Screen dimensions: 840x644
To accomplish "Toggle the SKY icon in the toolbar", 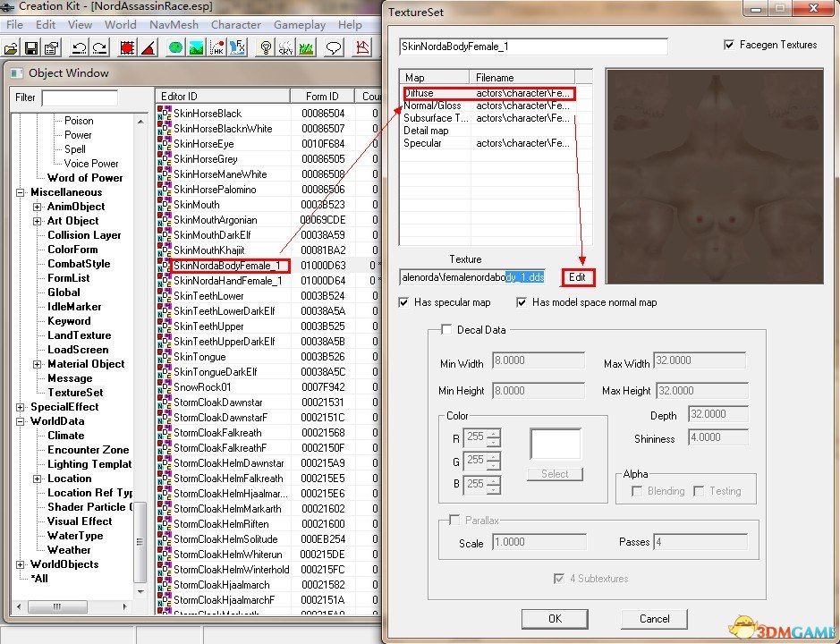I will click(285, 48).
